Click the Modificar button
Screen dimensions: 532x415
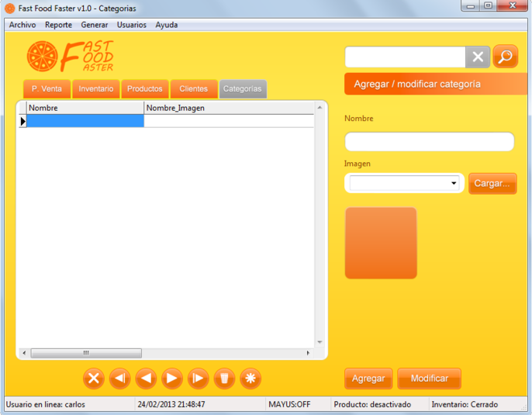click(x=429, y=379)
